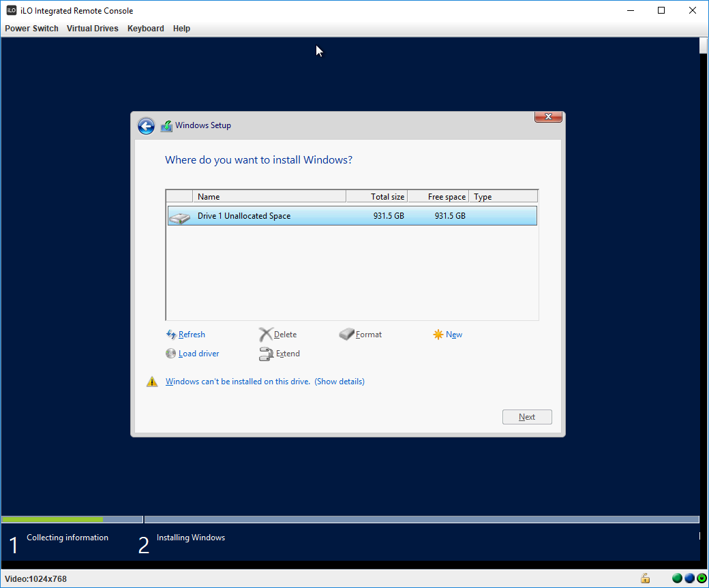The image size is (709, 588).
Task: Click the iLO logo in the title bar
Action: click(12, 10)
